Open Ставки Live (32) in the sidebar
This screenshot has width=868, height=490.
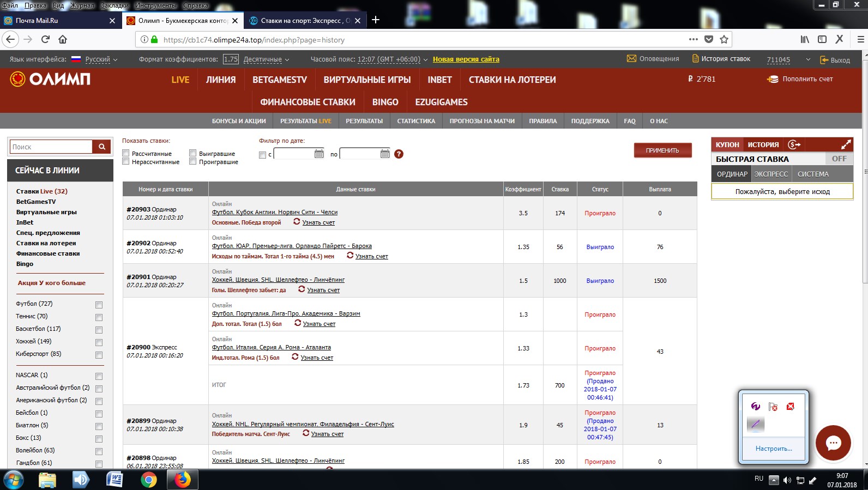(x=42, y=191)
